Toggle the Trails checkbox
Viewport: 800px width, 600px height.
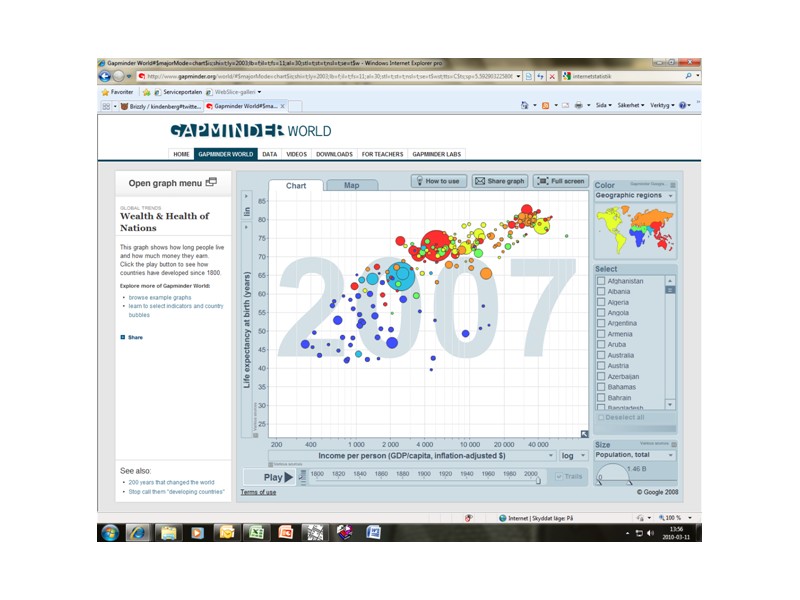click(x=559, y=476)
